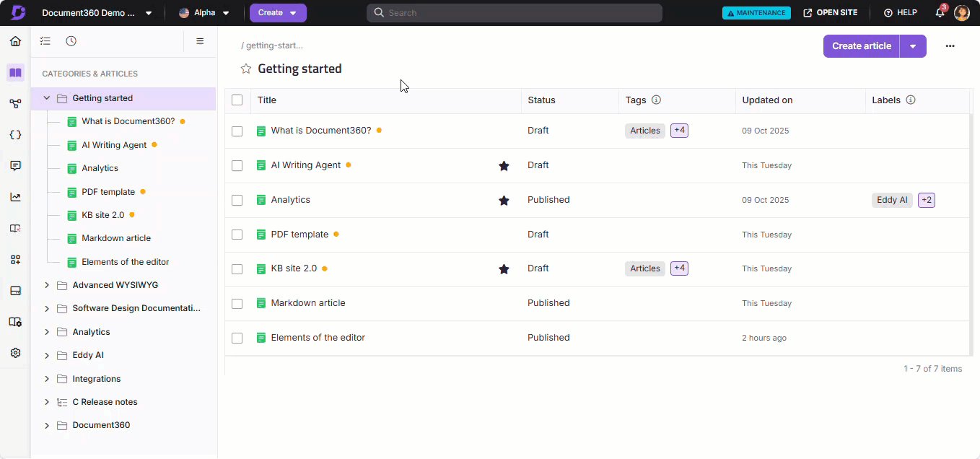Unstar the Analytics article
Screen dimensions: 980x459
(x=504, y=201)
